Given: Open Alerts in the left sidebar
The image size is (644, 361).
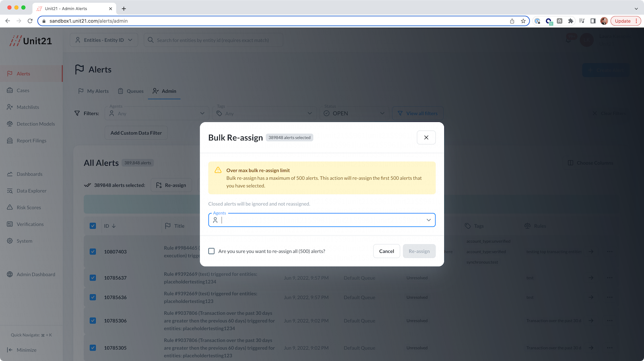Looking at the screenshot, I should click(31, 74).
